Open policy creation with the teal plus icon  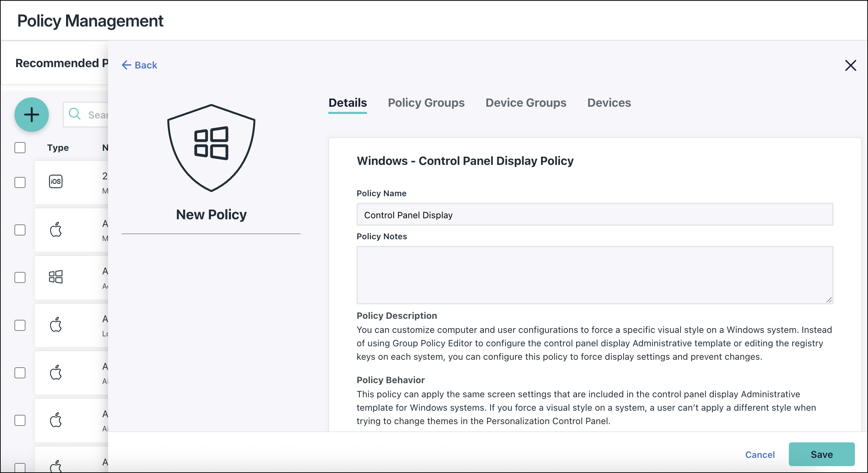(x=31, y=115)
